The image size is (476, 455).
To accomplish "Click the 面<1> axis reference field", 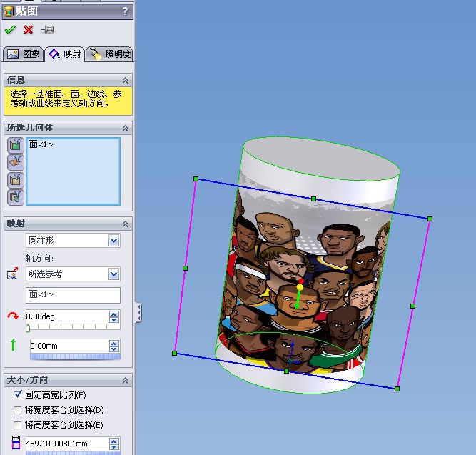I will [x=73, y=295].
